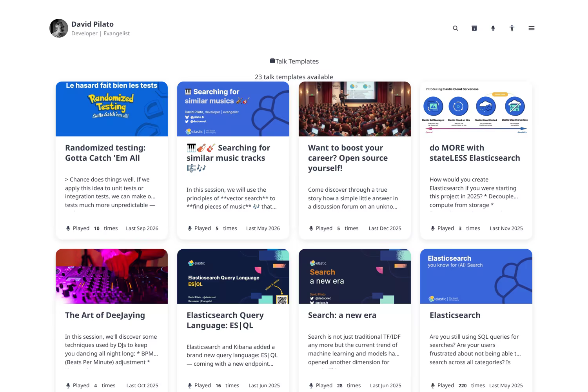Open the search icon in header
This screenshot has width=588, height=392.
click(456, 28)
